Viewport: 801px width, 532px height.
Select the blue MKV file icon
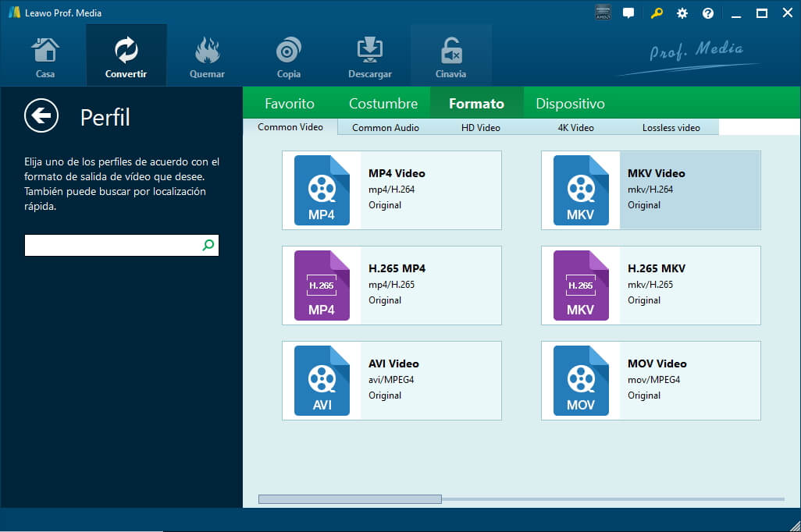tap(581, 190)
